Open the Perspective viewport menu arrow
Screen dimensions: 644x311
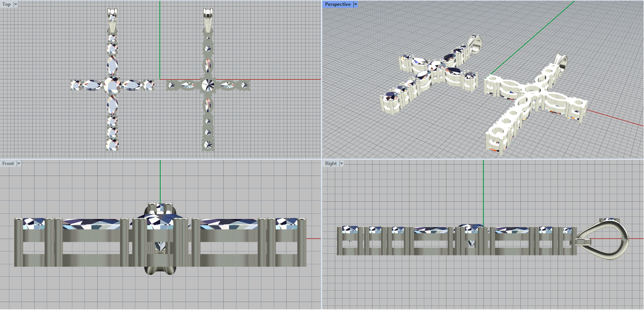tap(355, 4)
